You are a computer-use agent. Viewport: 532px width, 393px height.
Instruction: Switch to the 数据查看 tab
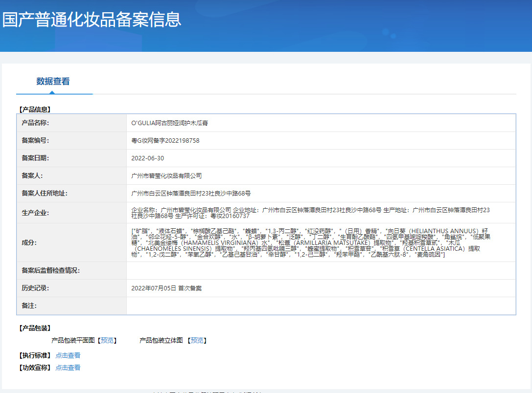pos(53,82)
